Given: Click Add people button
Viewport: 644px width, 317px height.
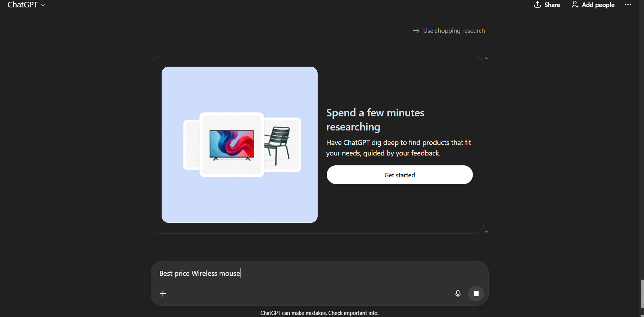Looking at the screenshot, I should (x=593, y=5).
